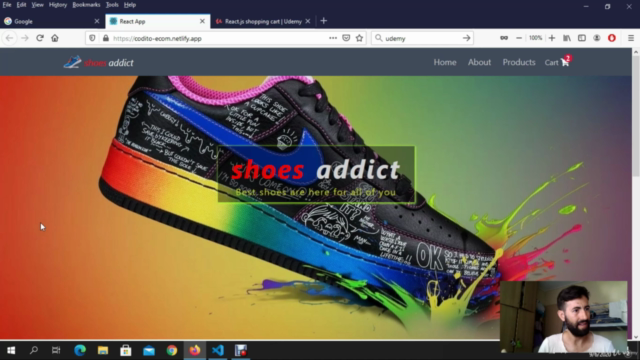640x360 pixels.
Task: Click the shopping cart icon with badge
Action: [566, 61]
